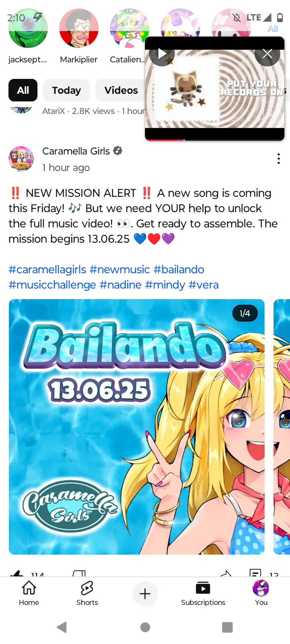Open the #musicchallenge hashtag
This screenshot has width=290, height=644.
[52, 285]
